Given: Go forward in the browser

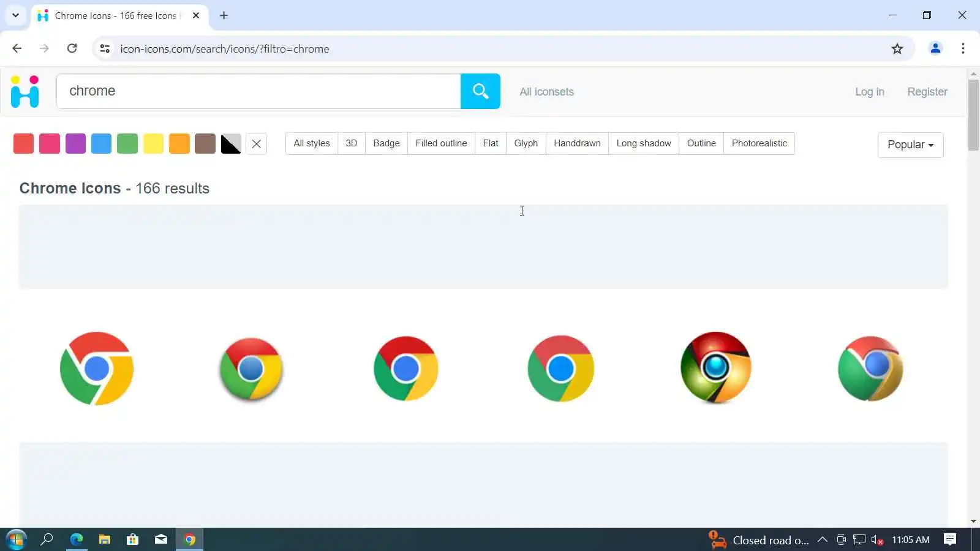Looking at the screenshot, I should point(44,48).
